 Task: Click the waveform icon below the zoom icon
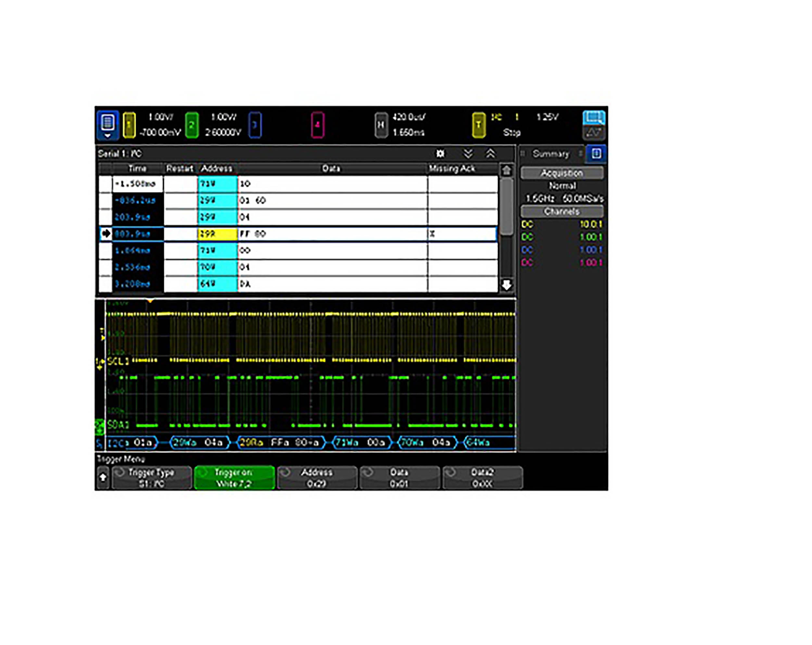pos(593,132)
